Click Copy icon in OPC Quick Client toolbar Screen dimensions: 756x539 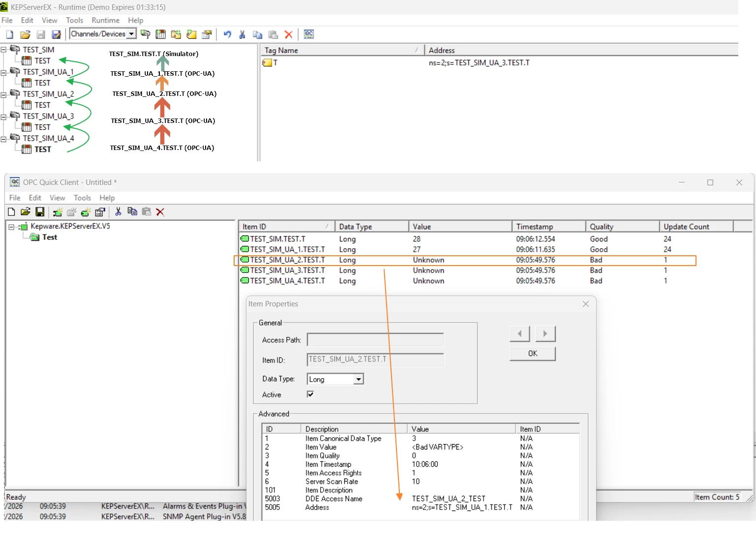[132, 211]
